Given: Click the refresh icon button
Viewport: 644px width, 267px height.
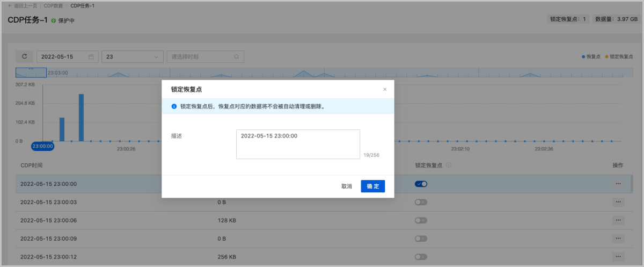Looking at the screenshot, I should tap(24, 56).
